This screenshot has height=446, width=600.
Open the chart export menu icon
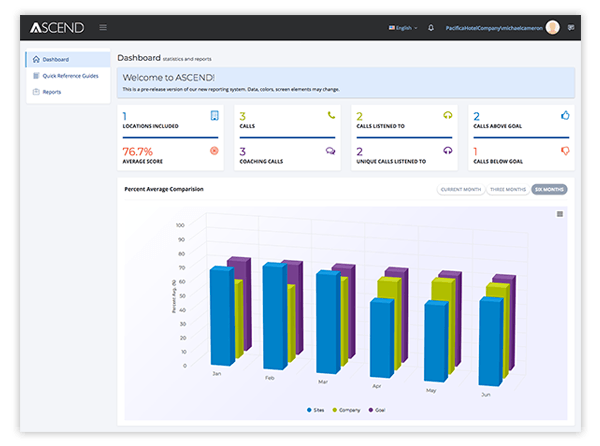coord(560,214)
